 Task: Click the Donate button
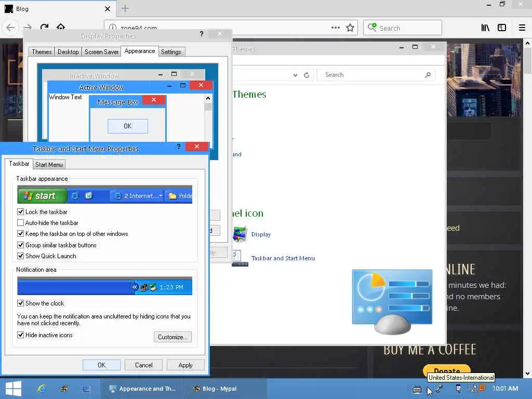coord(447,370)
